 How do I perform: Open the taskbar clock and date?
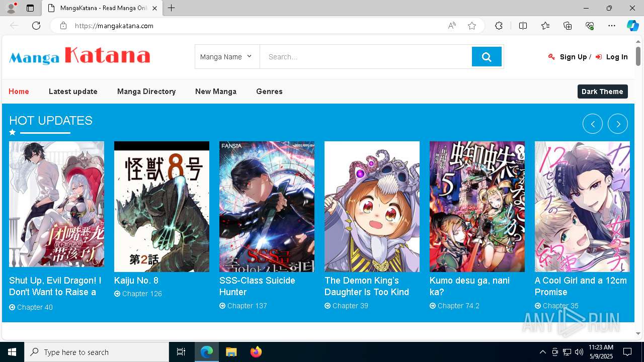[601, 352]
